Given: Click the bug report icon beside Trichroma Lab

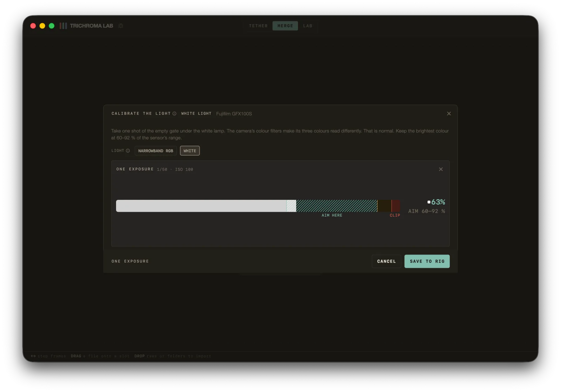Looking at the screenshot, I should click(x=121, y=26).
